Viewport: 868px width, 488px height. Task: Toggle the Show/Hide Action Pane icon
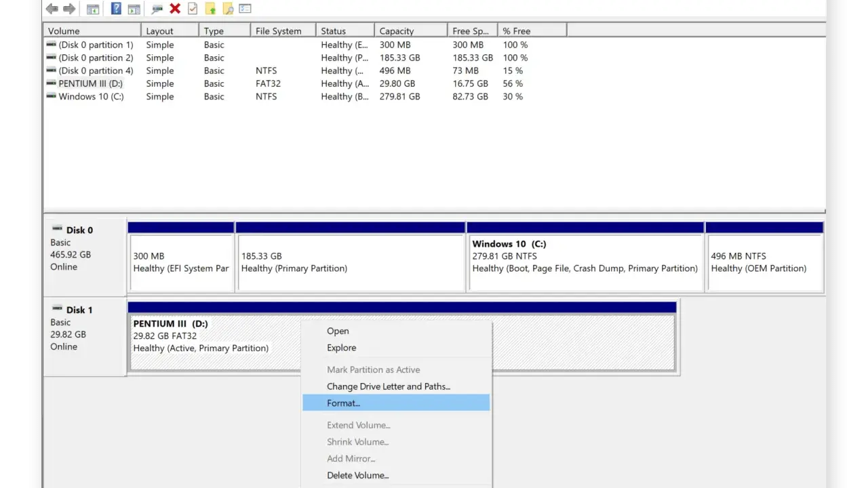click(134, 9)
